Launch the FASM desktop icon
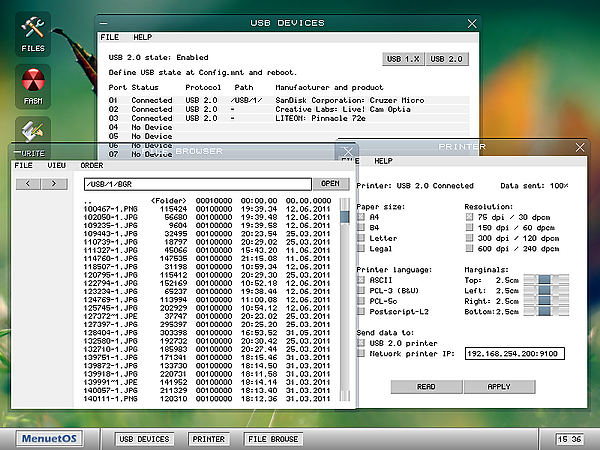600x450 pixels. click(33, 86)
